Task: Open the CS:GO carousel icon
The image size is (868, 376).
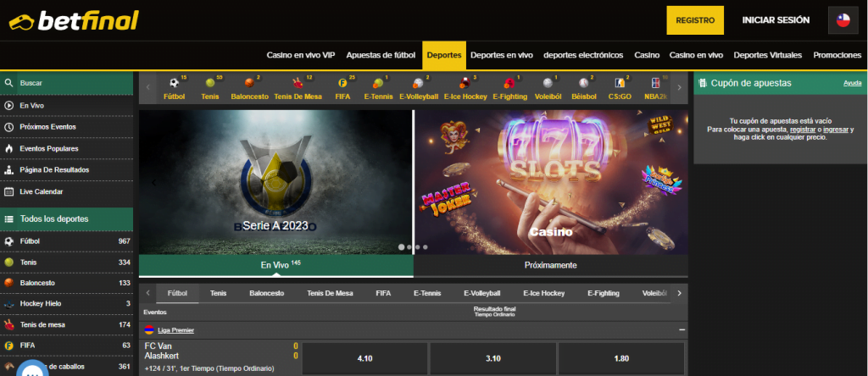Action: [620, 84]
